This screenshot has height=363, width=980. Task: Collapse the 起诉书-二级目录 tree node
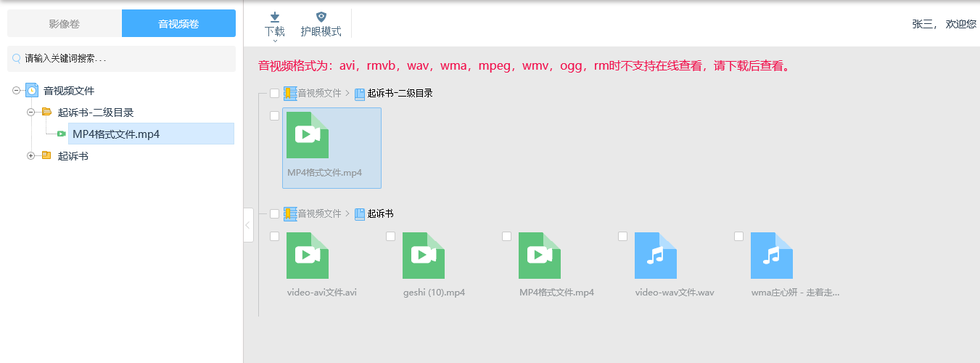(30, 113)
